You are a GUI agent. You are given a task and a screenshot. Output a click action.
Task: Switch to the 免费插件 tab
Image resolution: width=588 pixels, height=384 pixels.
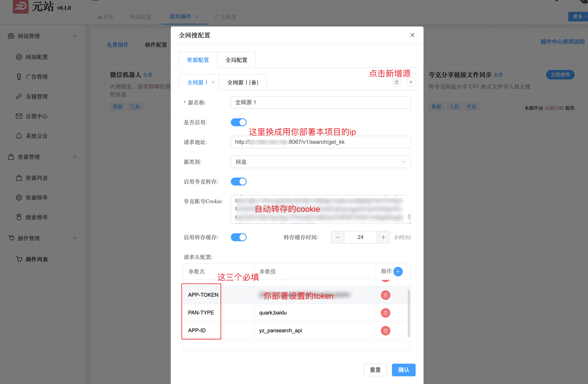click(118, 45)
